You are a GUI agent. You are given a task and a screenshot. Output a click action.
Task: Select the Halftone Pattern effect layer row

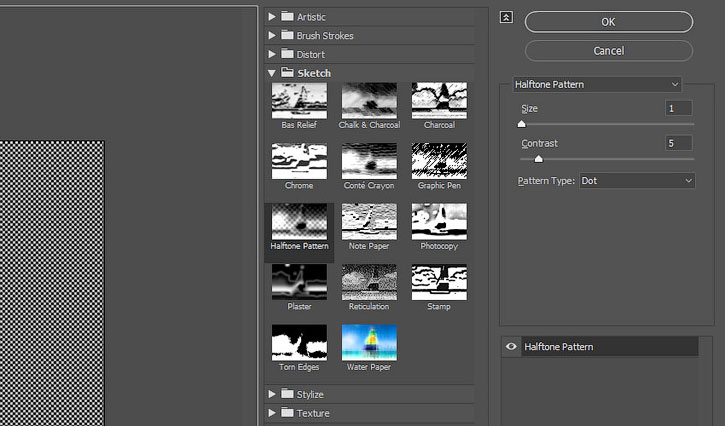coord(609,346)
